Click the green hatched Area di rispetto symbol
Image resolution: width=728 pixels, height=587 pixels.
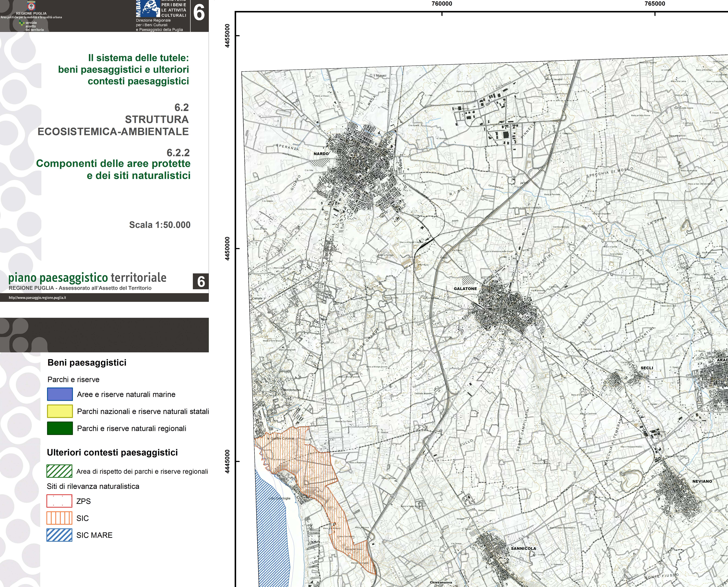pyautogui.click(x=60, y=471)
